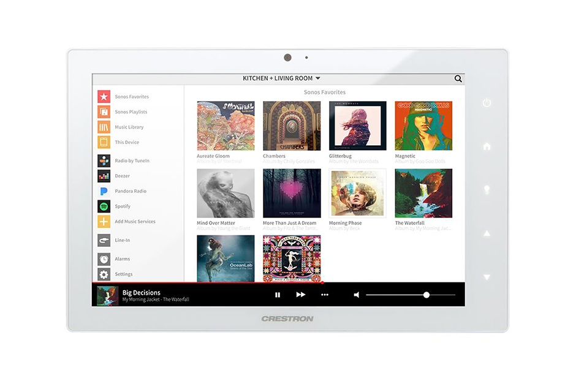576x392 pixels.
Task: Open the Magnetic album cover
Action: [x=423, y=126]
